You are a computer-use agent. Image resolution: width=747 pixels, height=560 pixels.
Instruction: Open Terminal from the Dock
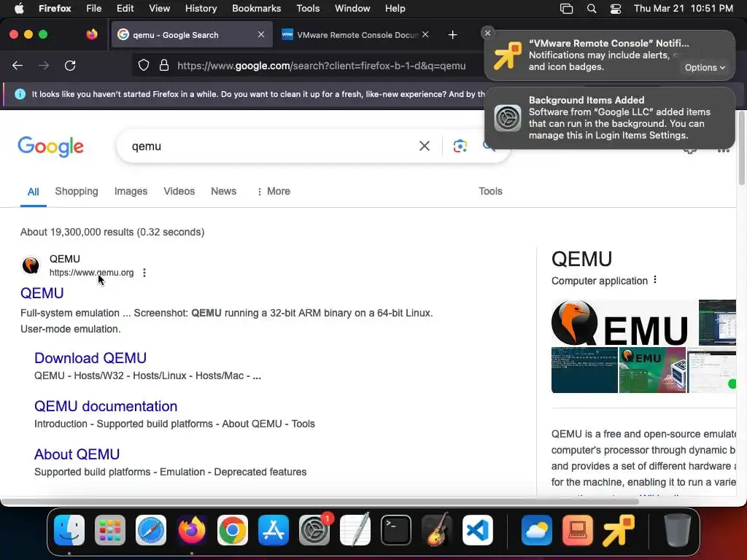tap(396, 530)
